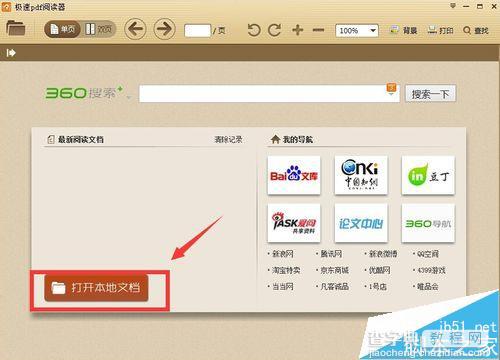Switch to single page view (单页)

(x=62, y=29)
